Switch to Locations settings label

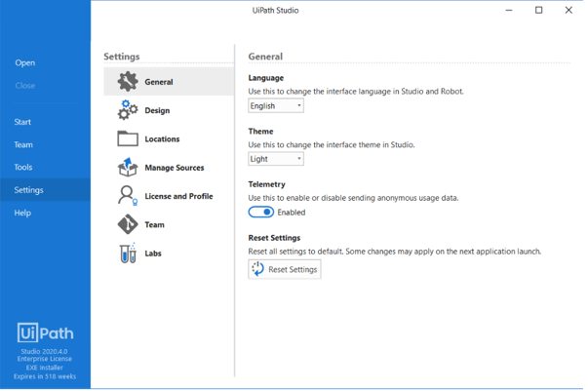click(162, 139)
